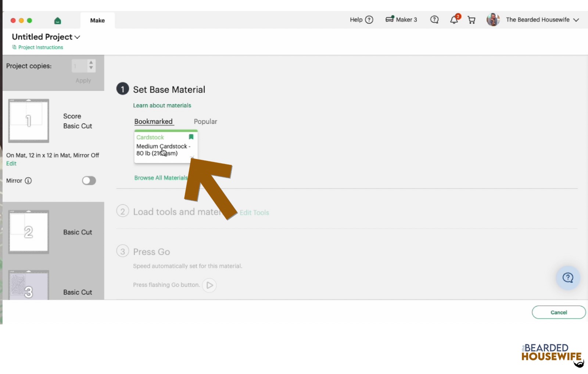Decrease Project copies with the down arrow

[x=91, y=68]
